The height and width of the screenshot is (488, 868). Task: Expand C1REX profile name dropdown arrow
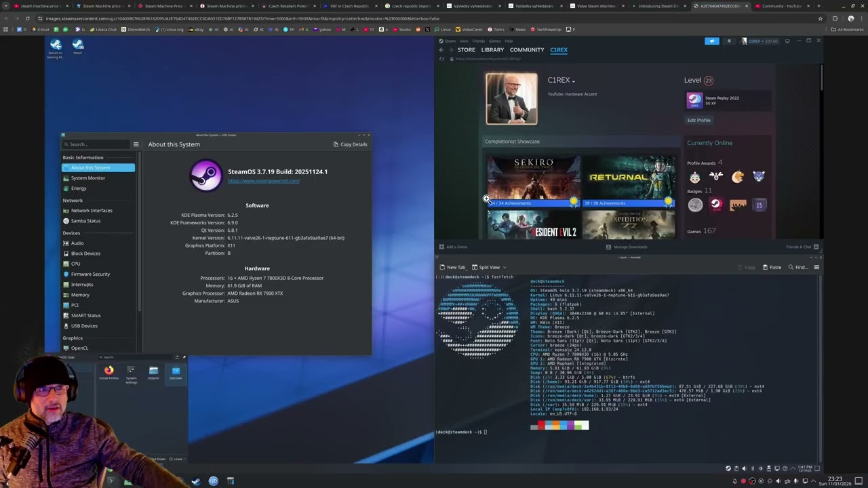pyautogui.click(x=573, y=81)
